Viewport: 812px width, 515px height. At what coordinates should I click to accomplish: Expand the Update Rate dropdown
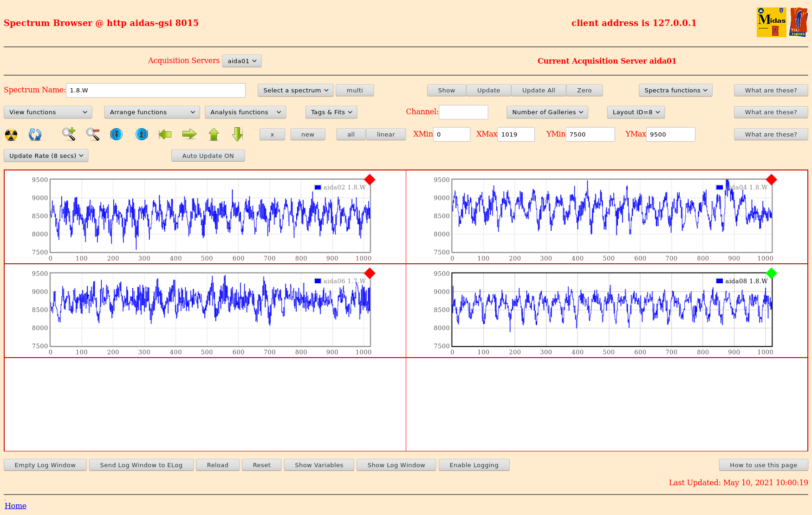[46, 156]
